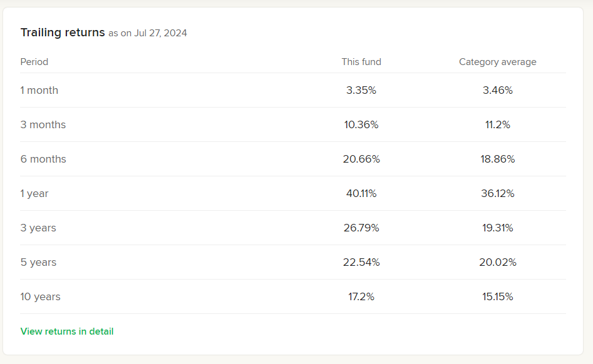Click the as on Jul 27, 2024 date text
Screen dimensions: 593x364
tap(148, 33)
